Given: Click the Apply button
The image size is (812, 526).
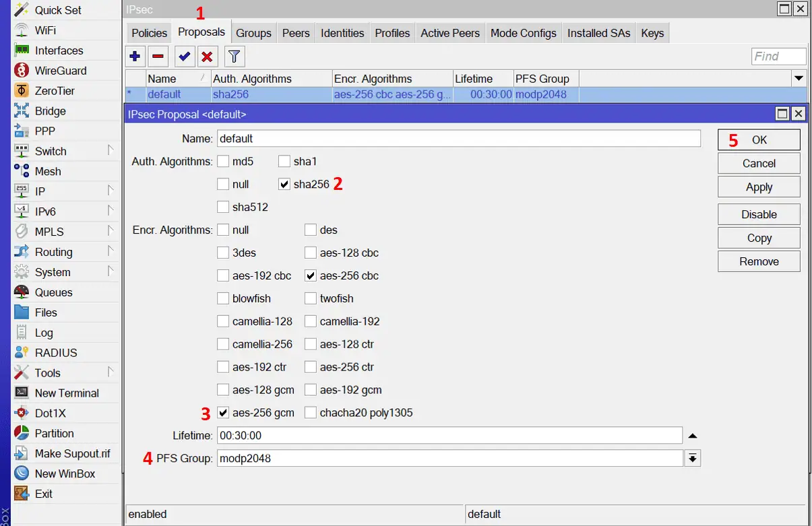Looking at the screenshot, I should coord(759,187).
